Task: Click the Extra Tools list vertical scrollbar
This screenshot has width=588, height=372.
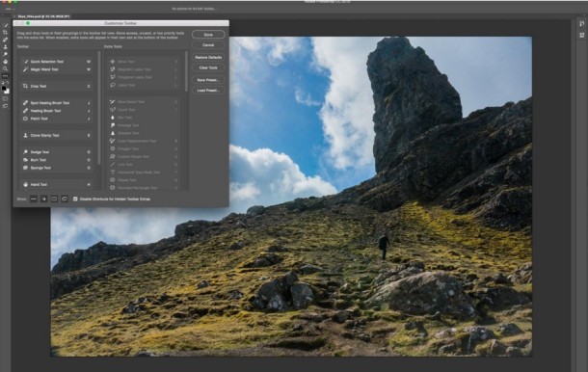Action: point(186,71)
